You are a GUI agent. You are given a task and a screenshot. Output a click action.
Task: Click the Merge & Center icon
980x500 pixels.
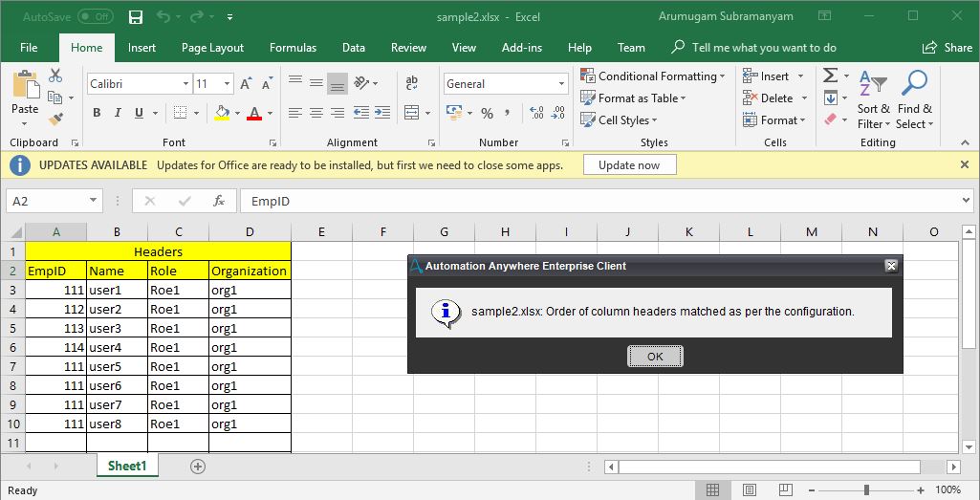(412, 113)
